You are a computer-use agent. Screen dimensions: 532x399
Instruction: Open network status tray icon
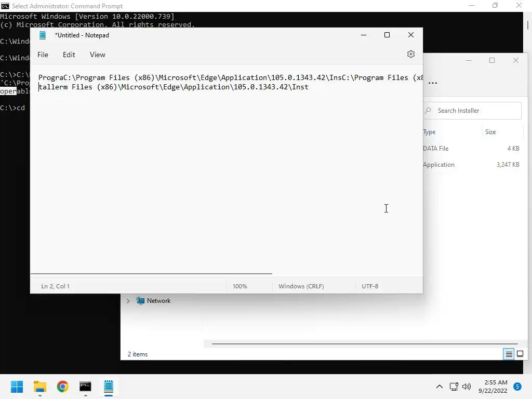pos(454,387)
